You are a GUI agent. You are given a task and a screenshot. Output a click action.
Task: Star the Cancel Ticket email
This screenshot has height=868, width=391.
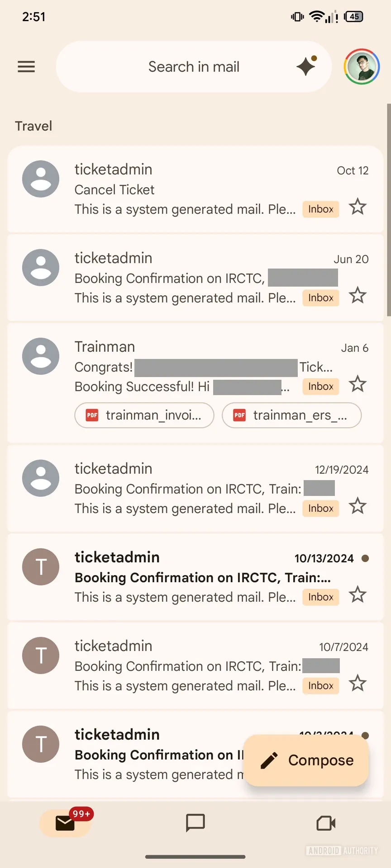tap(358, 207)
